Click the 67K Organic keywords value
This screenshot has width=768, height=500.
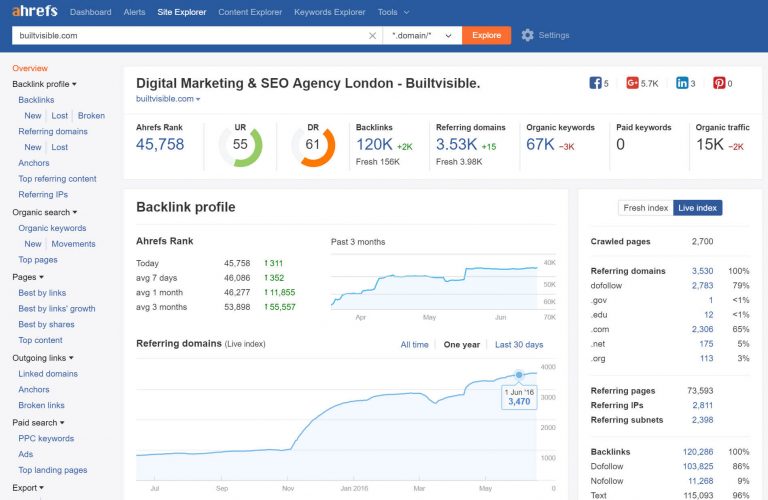[x=540, y=144]
